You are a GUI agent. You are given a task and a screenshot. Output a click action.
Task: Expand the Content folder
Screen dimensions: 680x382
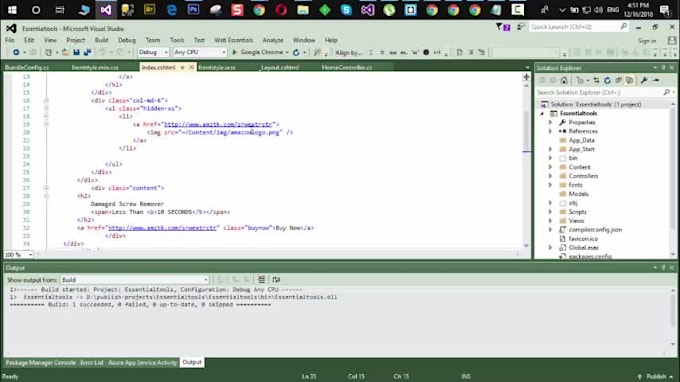[550, 167]
